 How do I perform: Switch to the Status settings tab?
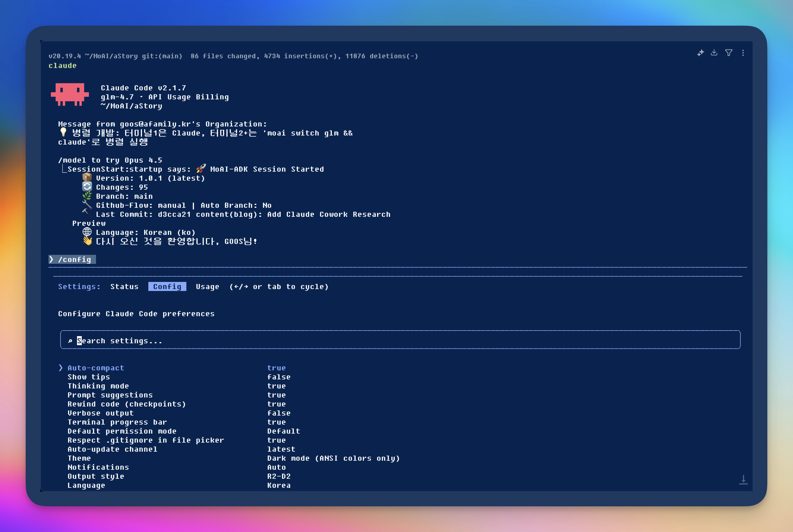(124, 287)
